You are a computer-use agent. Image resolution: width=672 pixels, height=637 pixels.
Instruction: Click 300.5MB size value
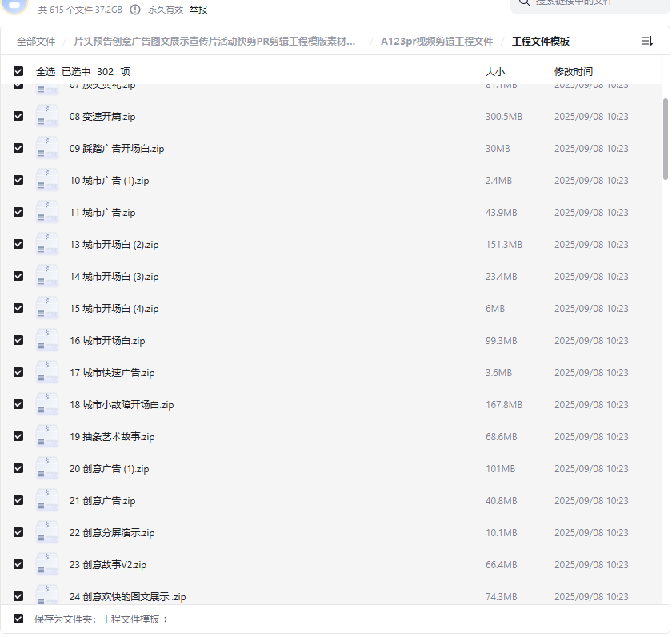[503, 117]
